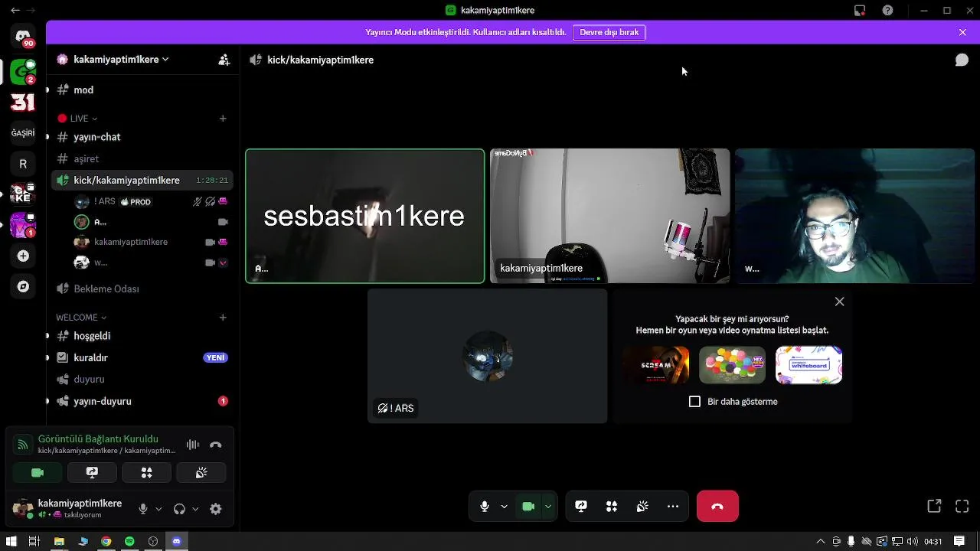Image resolution: width=980 pixels, height=551 pixels.
Task: Open more options in call controls
Action: click(x=673, y=507)
